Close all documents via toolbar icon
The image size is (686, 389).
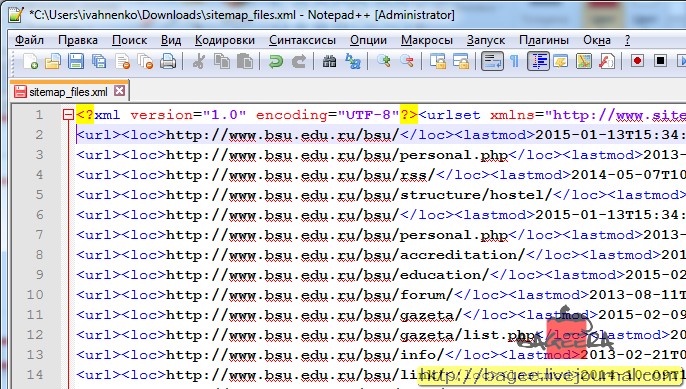coord(145,61)
